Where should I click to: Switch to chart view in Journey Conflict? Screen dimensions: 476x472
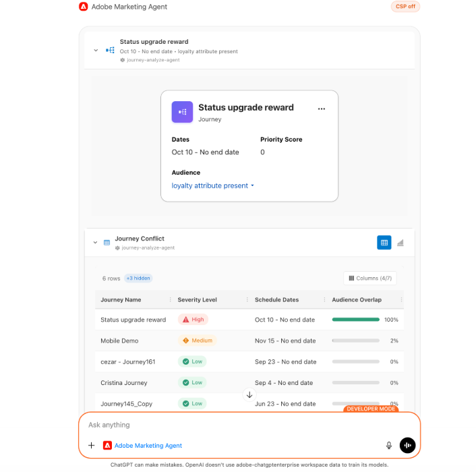tap(400, 243)
